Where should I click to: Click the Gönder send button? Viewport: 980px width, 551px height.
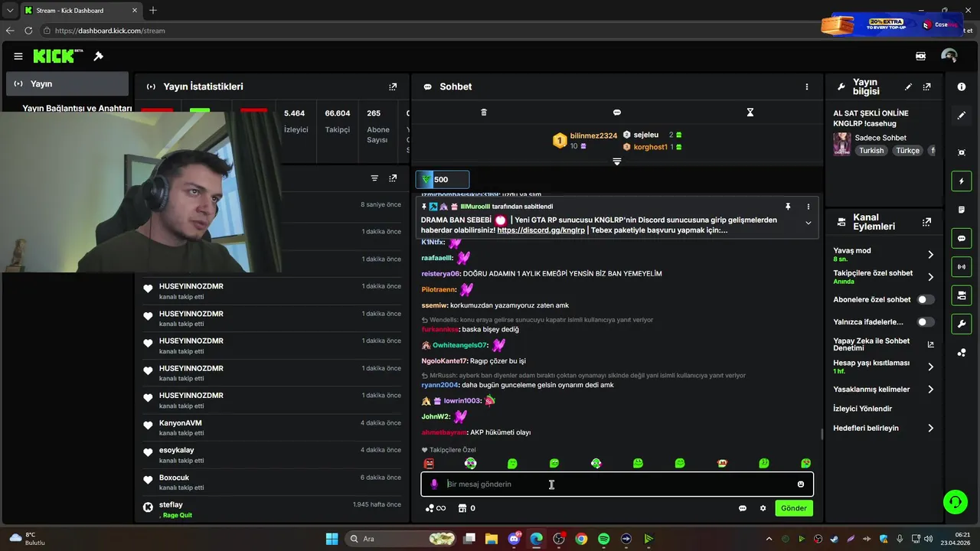[x=794, y=508]
